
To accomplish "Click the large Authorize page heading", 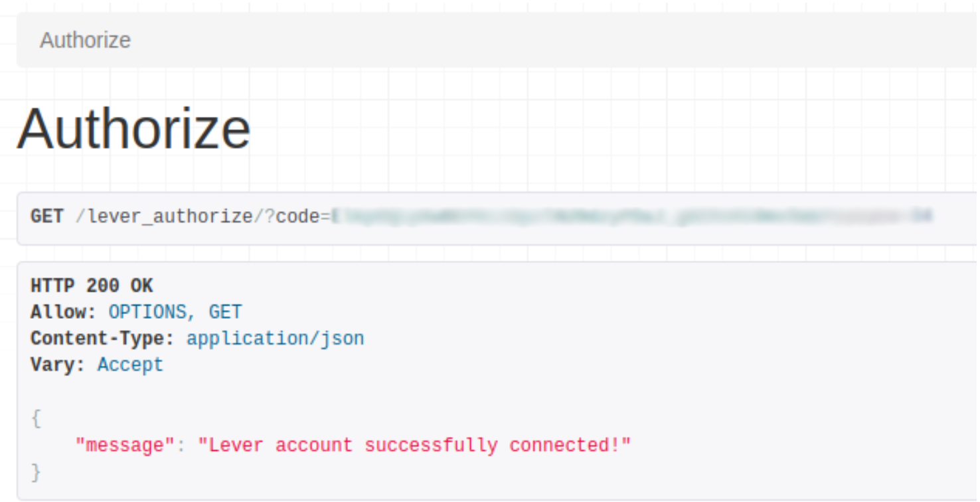I will pos(133,129).
